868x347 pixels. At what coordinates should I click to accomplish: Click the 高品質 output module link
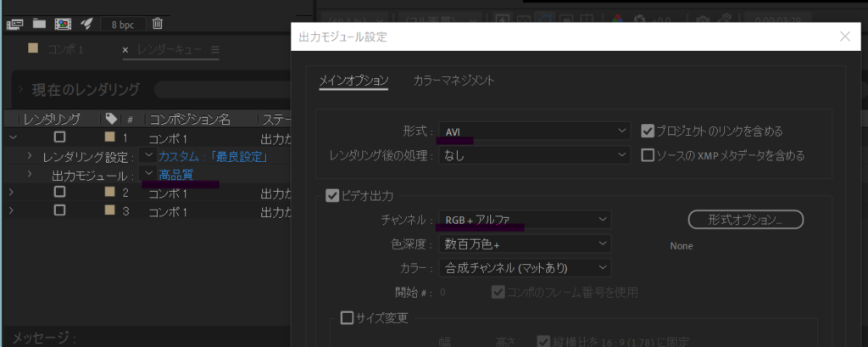(x=176, y=175)
